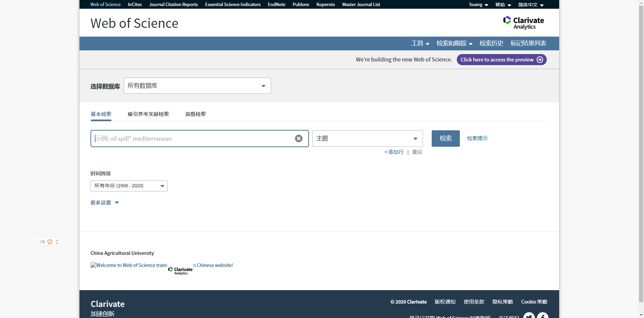The image size is (644, 318).
Task: Click +添加行 to add a row
Action: tap(394, 152)
